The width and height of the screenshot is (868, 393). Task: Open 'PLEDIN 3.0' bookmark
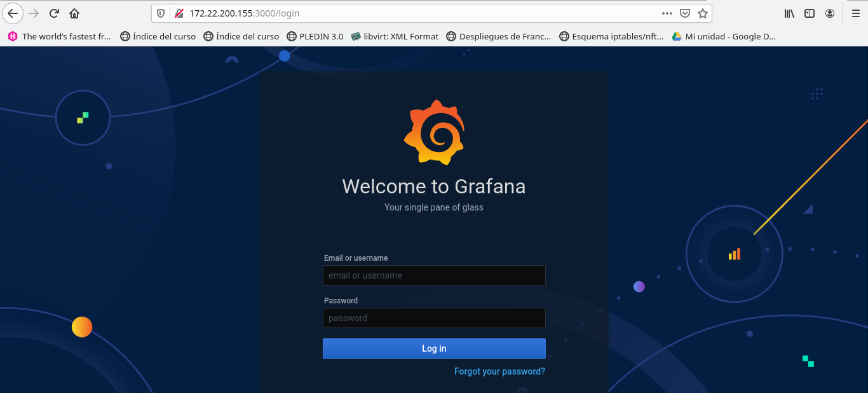[x=315, y=36]
